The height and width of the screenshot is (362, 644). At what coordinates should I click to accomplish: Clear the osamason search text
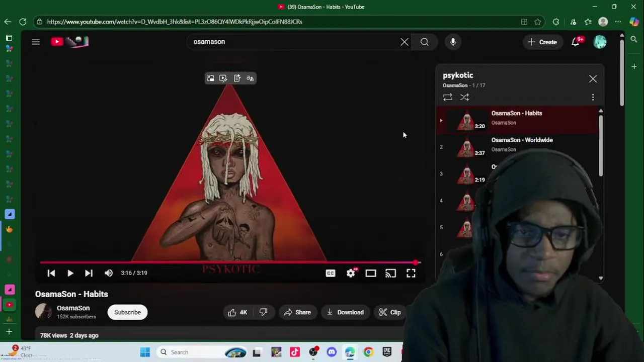(405, 42)
